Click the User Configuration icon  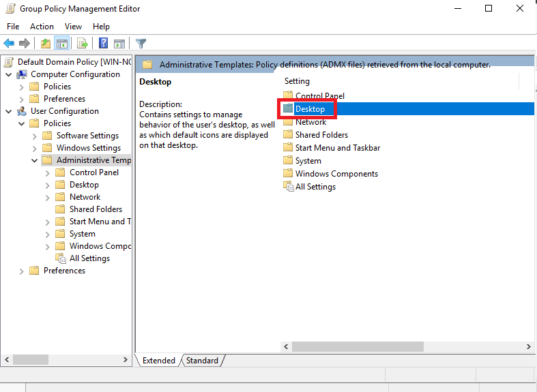[22, 111]
